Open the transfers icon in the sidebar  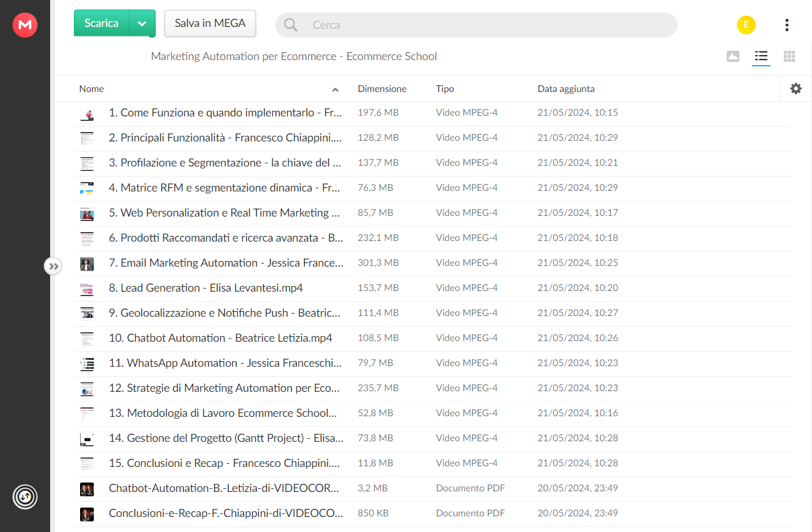[25, 497]
